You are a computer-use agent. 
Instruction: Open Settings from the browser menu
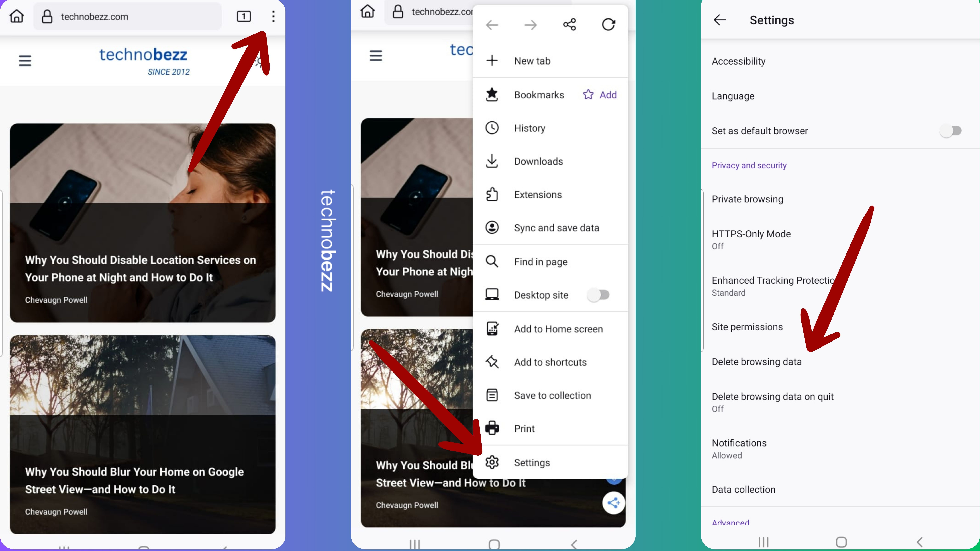pyautogui.click(x=550, y=462)
